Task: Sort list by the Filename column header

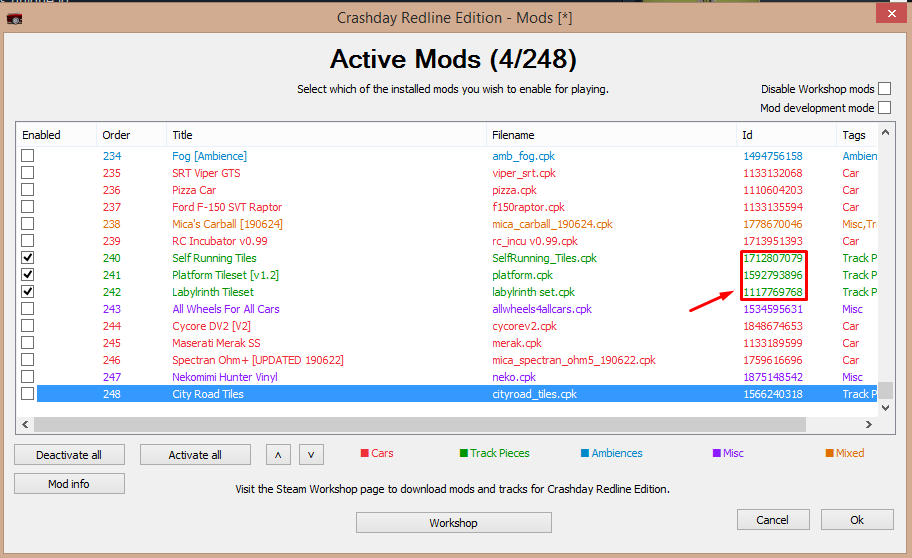Action: 611,135
